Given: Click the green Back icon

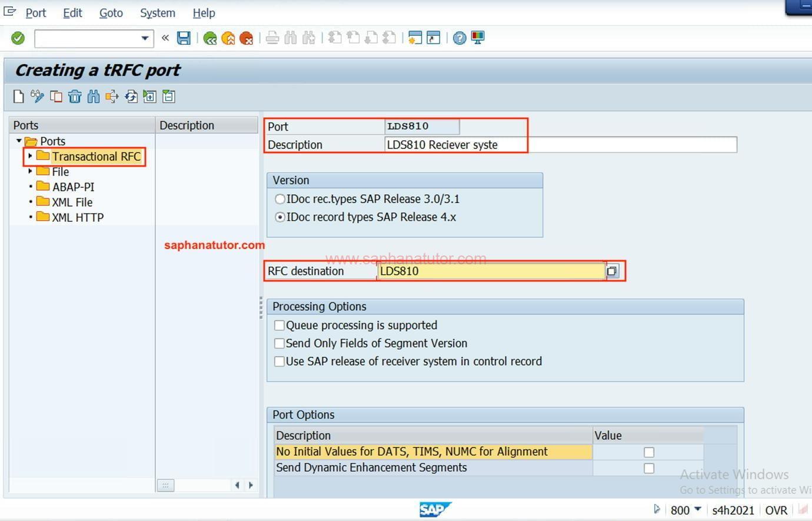Looking at the screenshot, I should 210,38.
